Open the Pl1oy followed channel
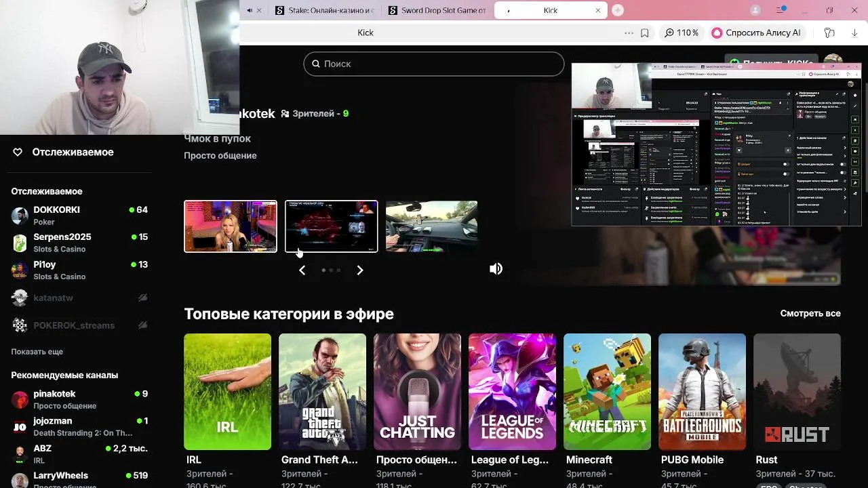868x488 pixels. click(x=80, y=270)
